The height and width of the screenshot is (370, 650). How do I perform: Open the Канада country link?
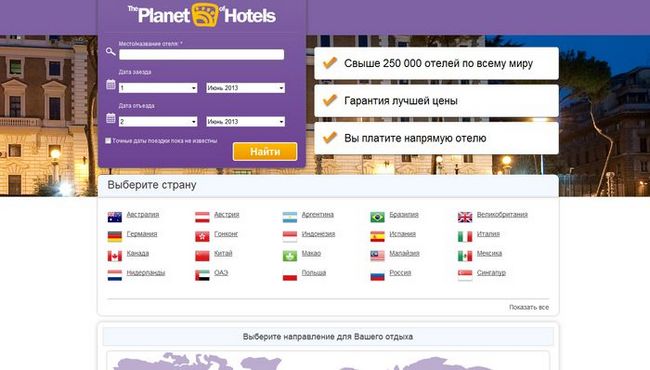(x=138, y=254)
